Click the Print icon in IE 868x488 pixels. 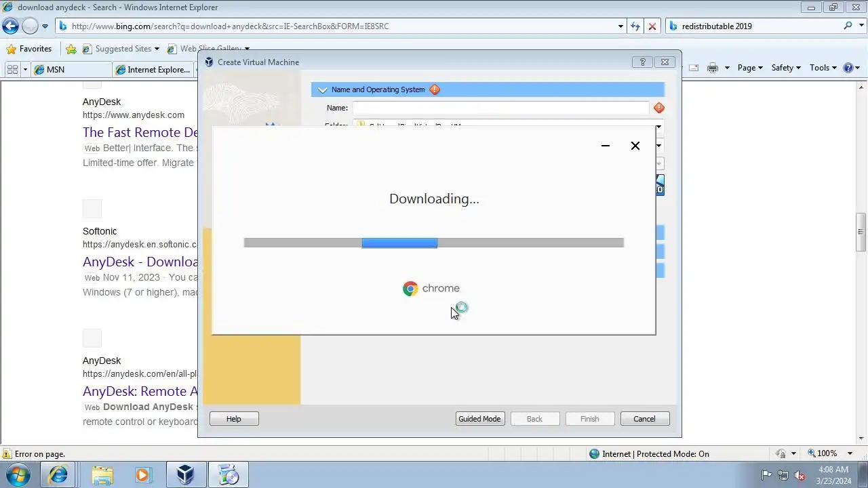coord(712,68)
